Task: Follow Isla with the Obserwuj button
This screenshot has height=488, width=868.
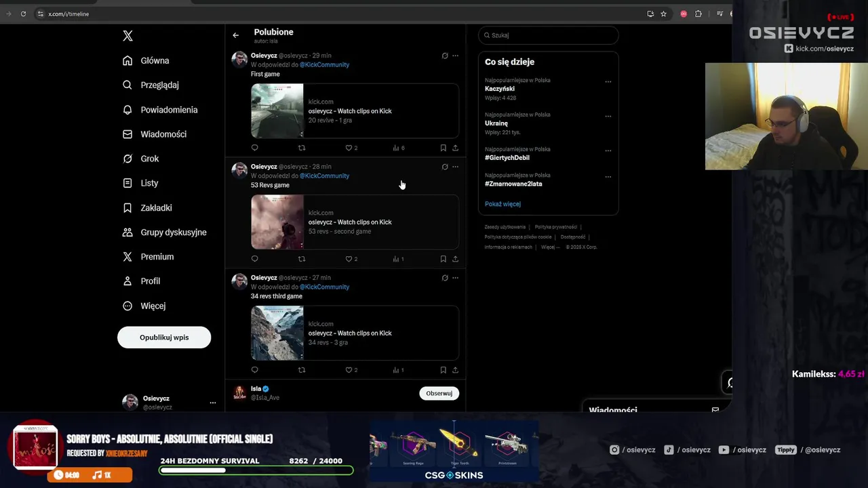Action: coord(439,393)
